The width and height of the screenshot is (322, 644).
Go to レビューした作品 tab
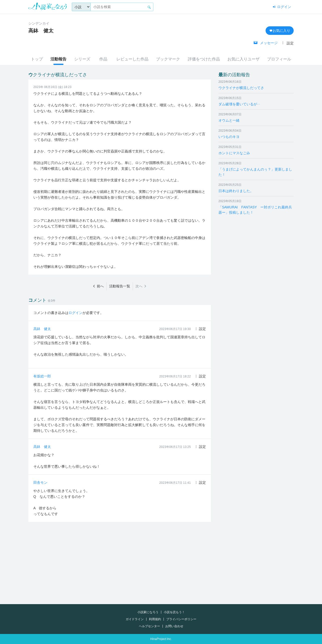pyautogui.click(x=132, y=59)
